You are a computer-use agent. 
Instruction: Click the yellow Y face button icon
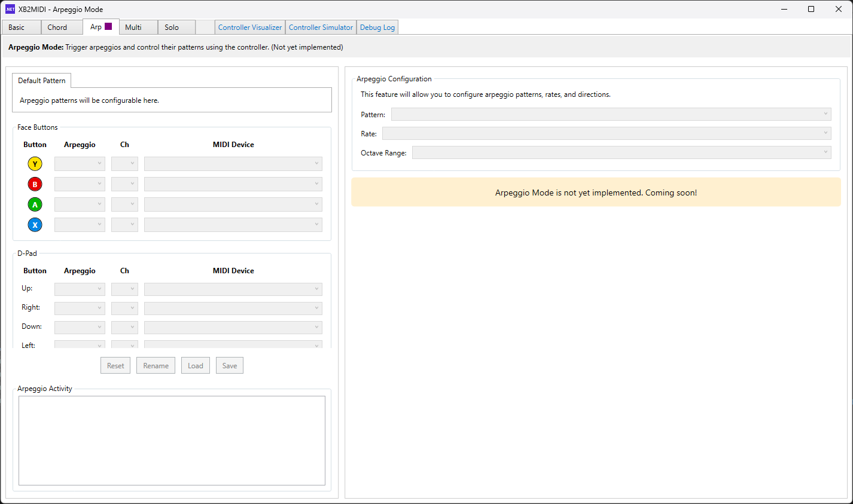click(x=35, y=164)
